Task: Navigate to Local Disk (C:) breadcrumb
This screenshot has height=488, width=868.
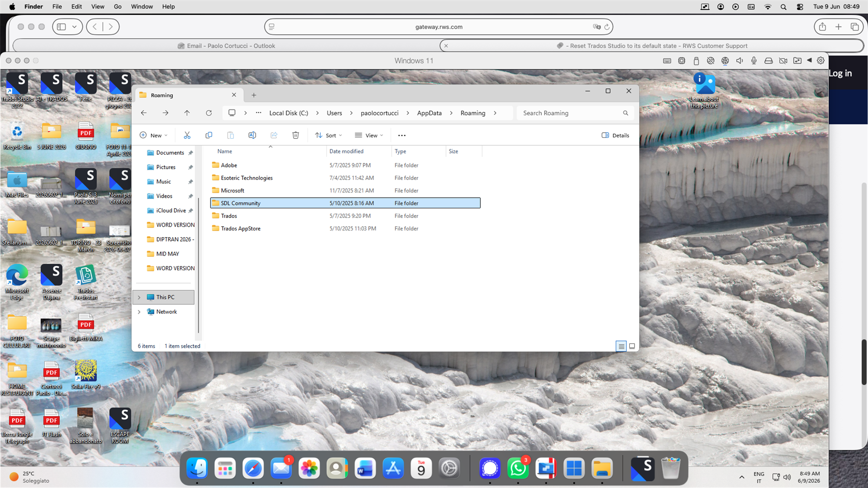Action: (288, 113)
